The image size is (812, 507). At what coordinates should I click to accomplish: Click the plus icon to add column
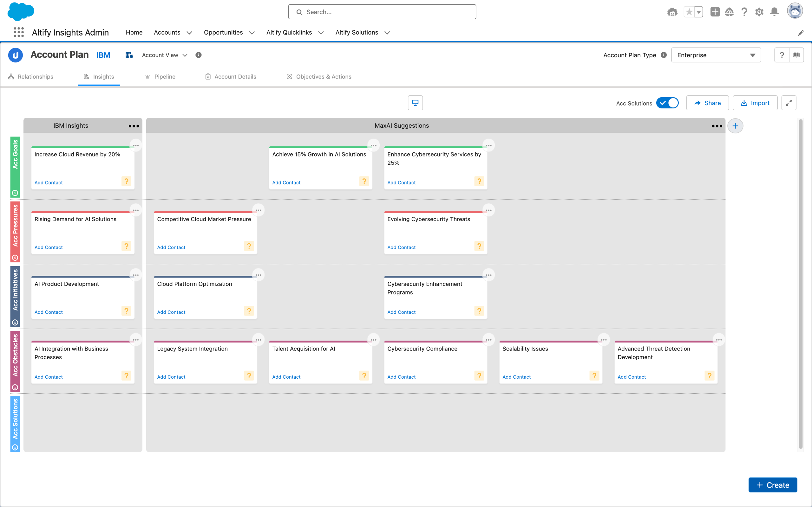click(x=735, y=126)
